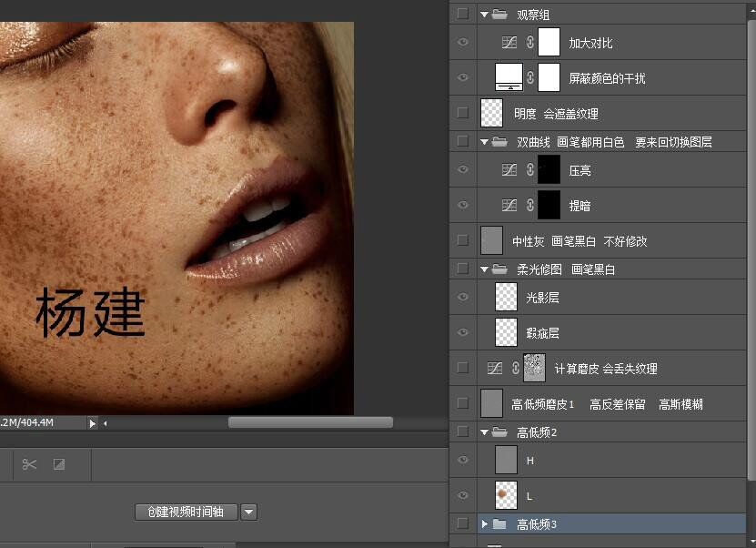Click the scissors split clip icon

30,464
